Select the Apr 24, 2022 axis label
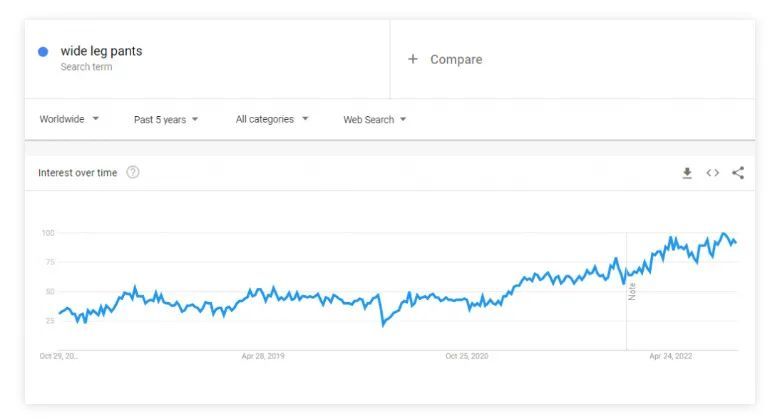773x419 pixels. 670,356
